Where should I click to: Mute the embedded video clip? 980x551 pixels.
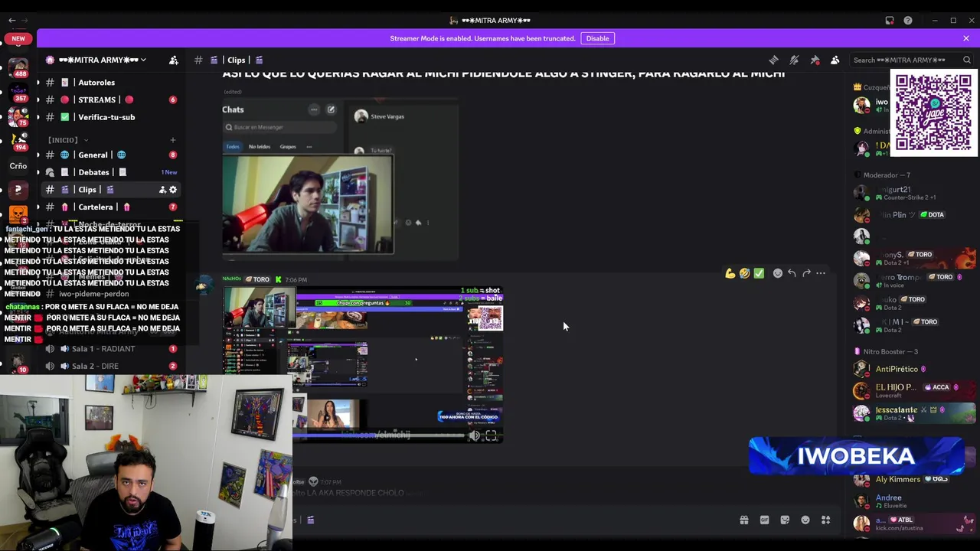tap(474, 435)
